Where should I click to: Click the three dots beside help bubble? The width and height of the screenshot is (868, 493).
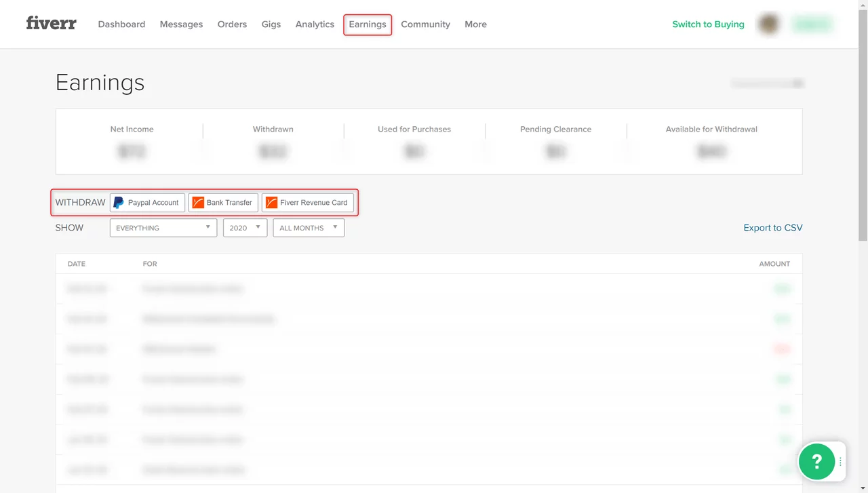[x=840, y=462]
